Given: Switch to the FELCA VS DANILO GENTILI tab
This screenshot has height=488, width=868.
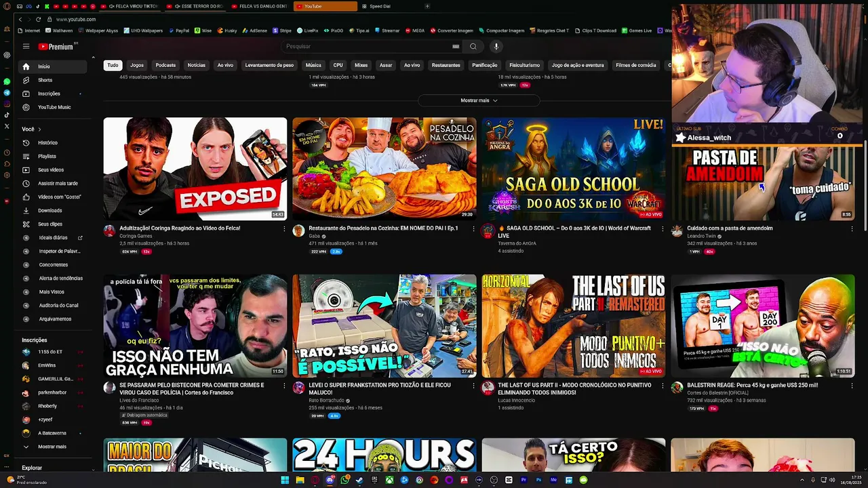Looking at the screenshot, I should pyautogui.click(x=260, y=6).
